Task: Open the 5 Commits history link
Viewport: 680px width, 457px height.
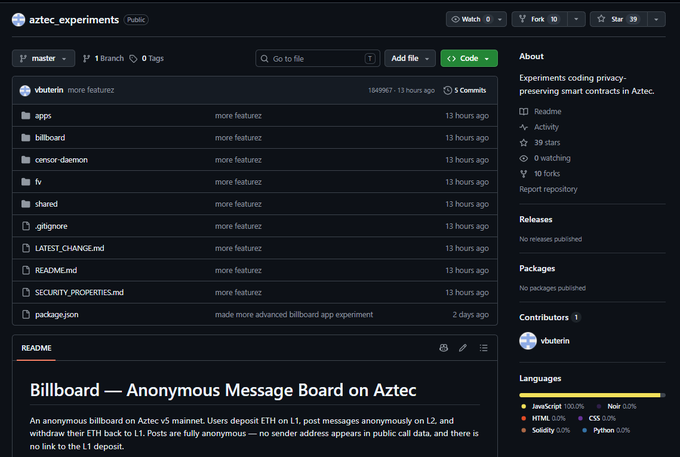Action: (465, 90)
